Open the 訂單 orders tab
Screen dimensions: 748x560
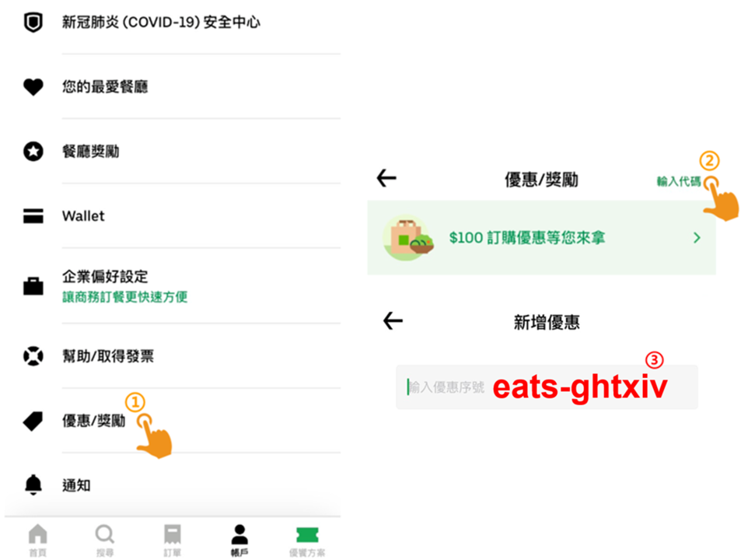pos(172,541)
